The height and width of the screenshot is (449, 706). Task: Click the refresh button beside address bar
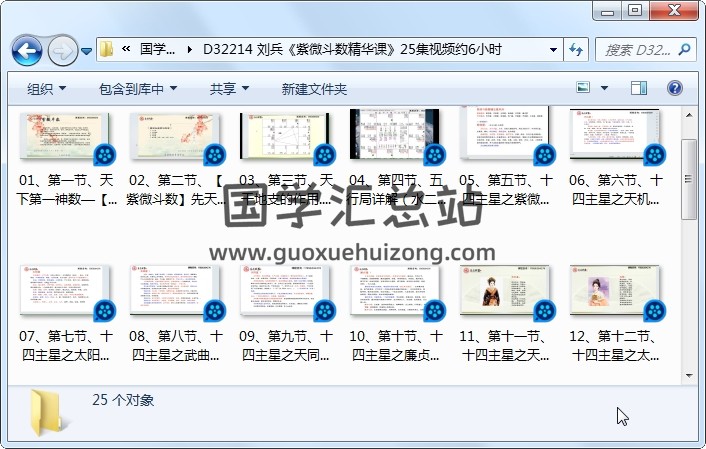tap(577, 49)
